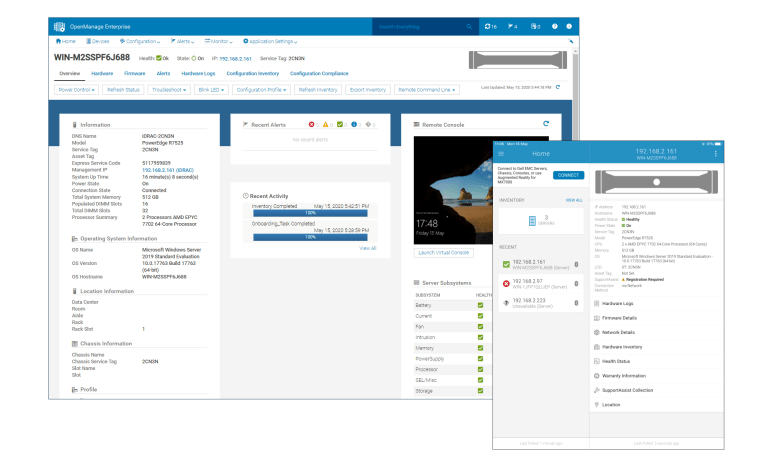Click the vertical scrollbar of main page

(x=576, y=93)
